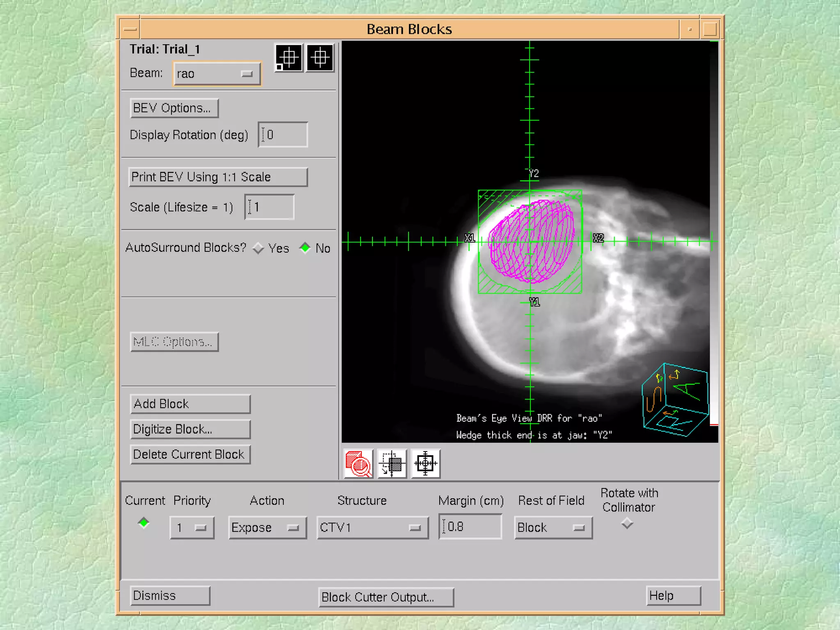The image size is (840, 630).
Task: Select No for AutoSurround Blocks
Action: (x=305, y=248)
